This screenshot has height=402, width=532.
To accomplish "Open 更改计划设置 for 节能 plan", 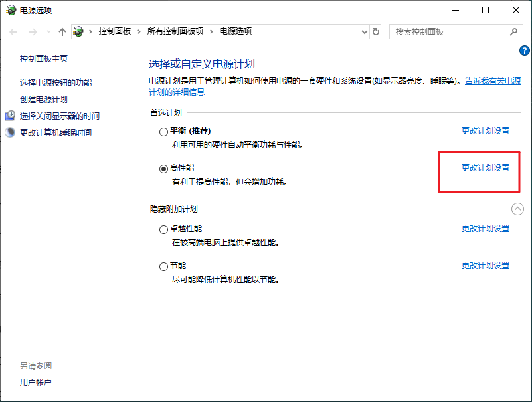I will click(486, 266).
